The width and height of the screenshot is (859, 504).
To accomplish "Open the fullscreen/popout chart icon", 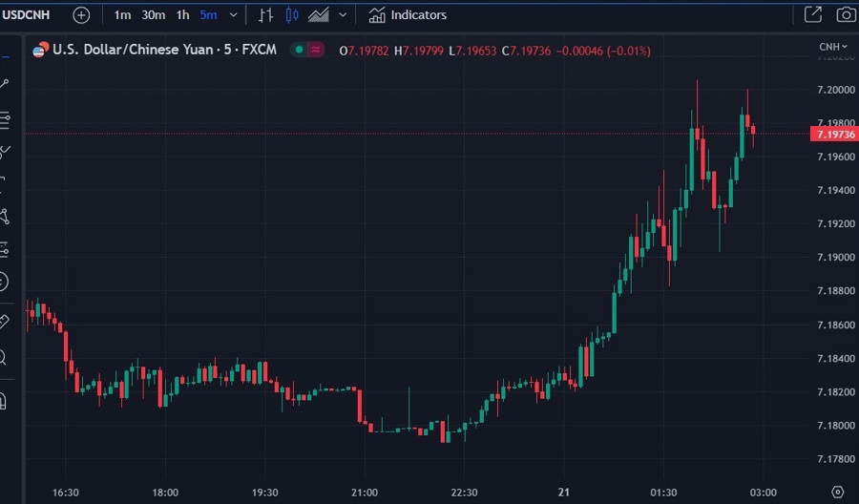I will click(x=813, y=14).
